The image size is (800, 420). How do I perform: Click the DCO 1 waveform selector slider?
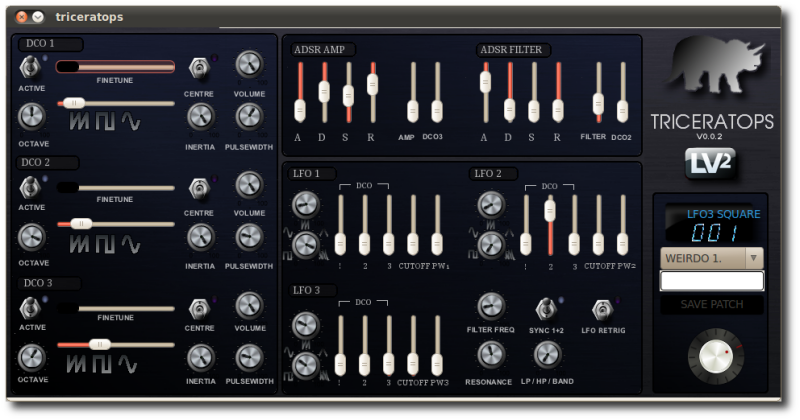pyautogui.click(x=115, y=104)
